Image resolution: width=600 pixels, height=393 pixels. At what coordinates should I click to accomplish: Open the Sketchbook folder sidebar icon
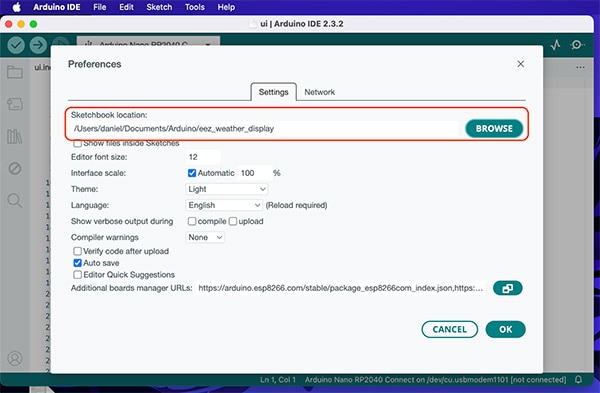[15, 72]
